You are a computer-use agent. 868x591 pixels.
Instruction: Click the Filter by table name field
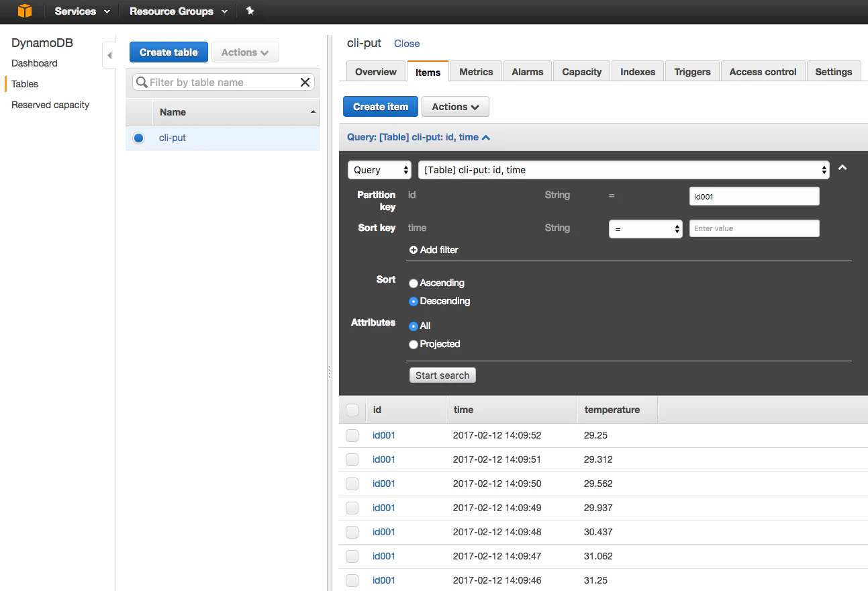point(224,82)
